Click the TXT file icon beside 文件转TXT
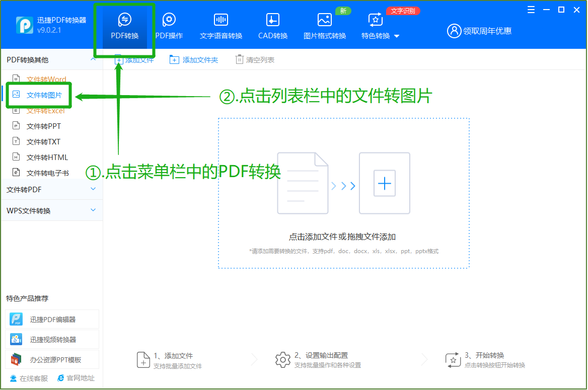 [x=16, y=141]
